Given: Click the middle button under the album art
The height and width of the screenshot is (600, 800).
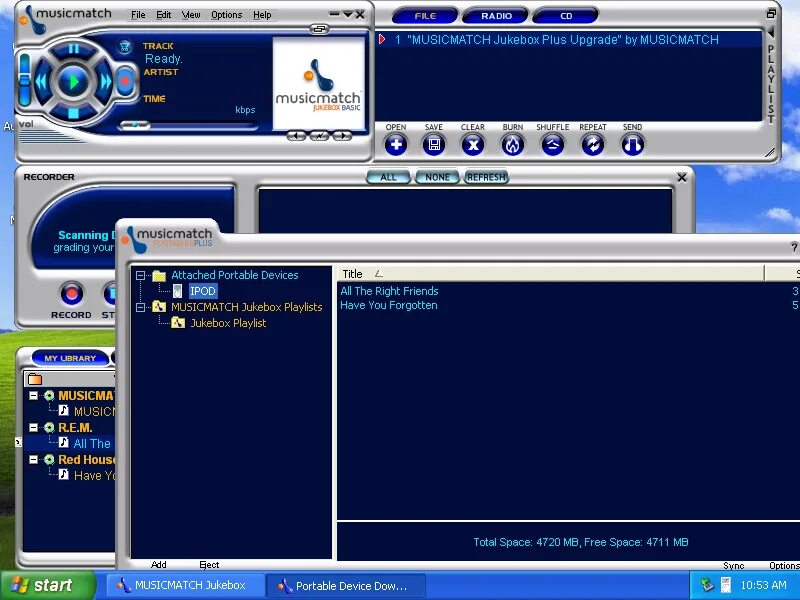Looking at the screenshot, I should (319, 136).
